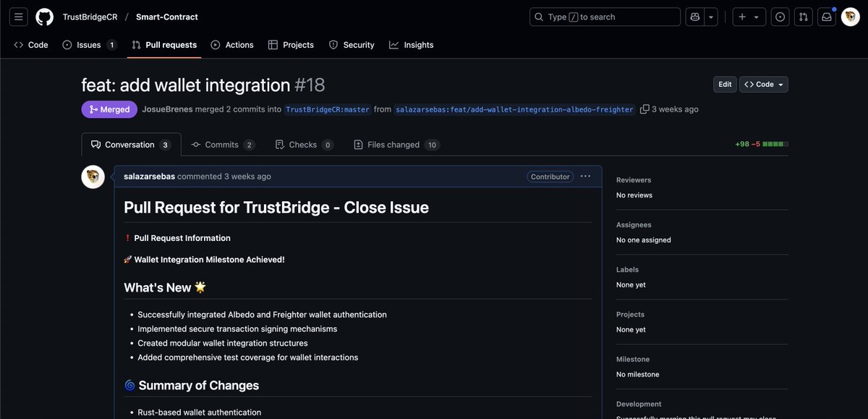The width and height of the screenshot is (868, 419).
Task: Select the Pull requests tab
Action: 164,45
